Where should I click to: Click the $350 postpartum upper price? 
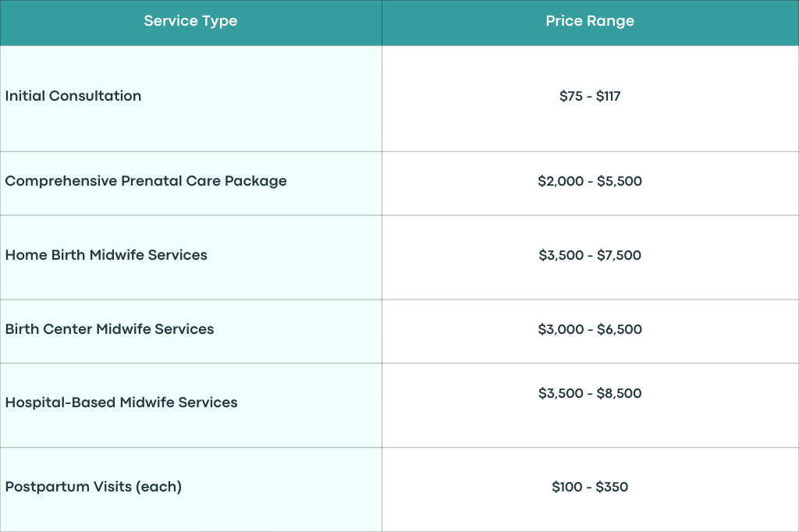[612, 488]
